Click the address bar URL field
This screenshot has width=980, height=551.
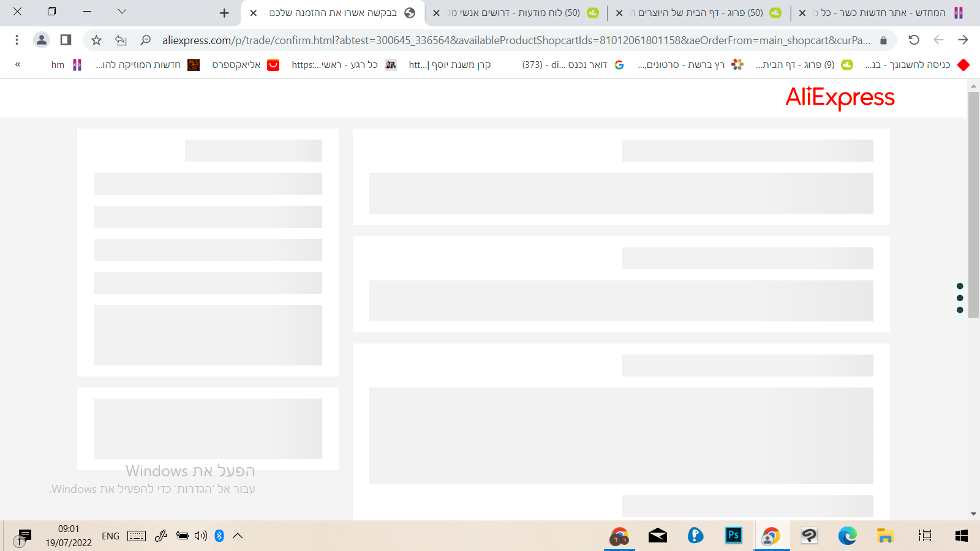(516, 40)
